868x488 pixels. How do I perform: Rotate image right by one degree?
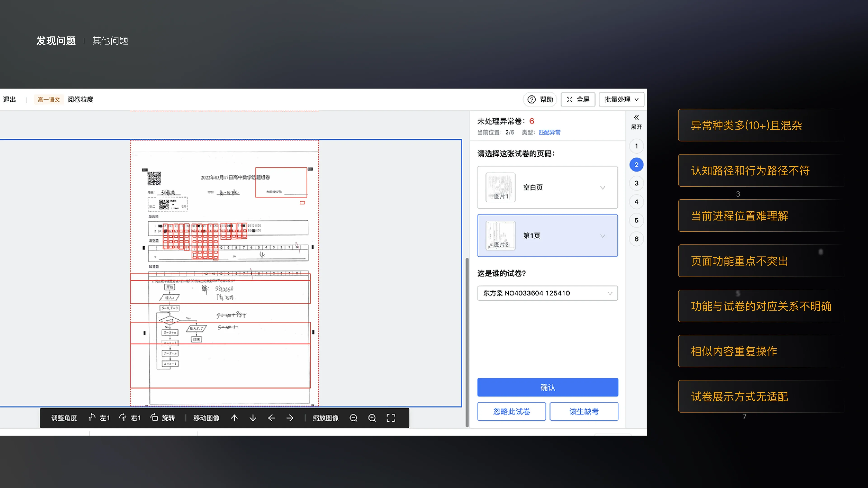point(130,418)
